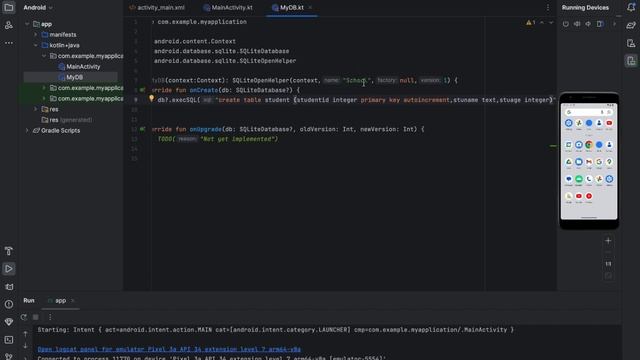The height and width of the screenshot is (360, 640).
Task: Click the up arrow in Run console
Action: (25, 334)
